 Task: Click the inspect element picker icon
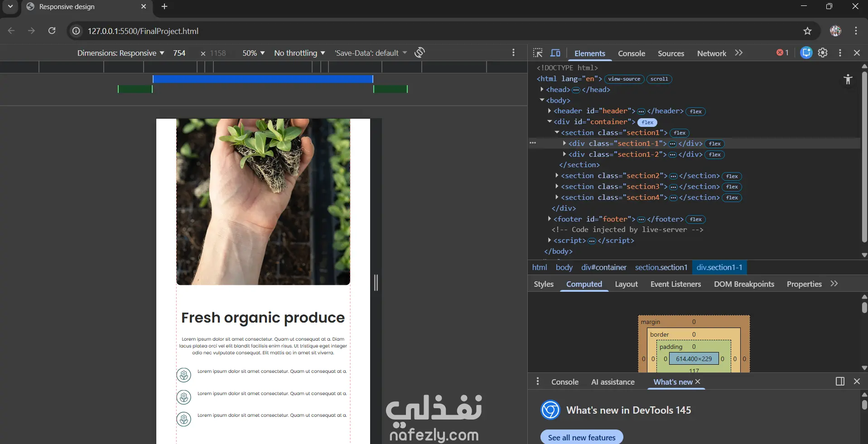pyautogui.click(x=538, y=53)
